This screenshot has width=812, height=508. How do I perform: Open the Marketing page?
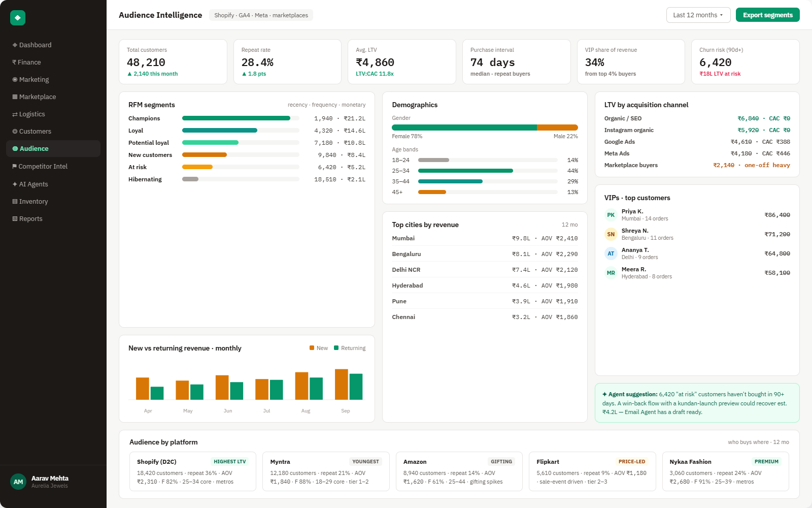pyautogui.click(x=53, y=79)
